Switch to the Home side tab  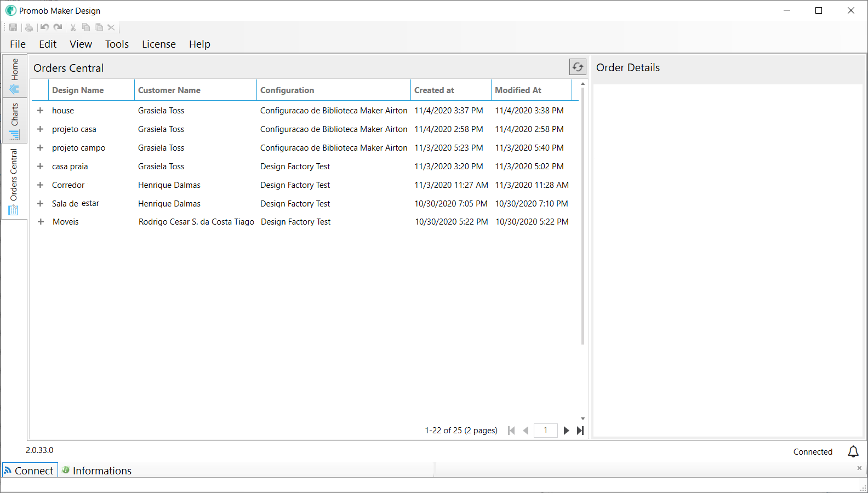tap(14, 76)
